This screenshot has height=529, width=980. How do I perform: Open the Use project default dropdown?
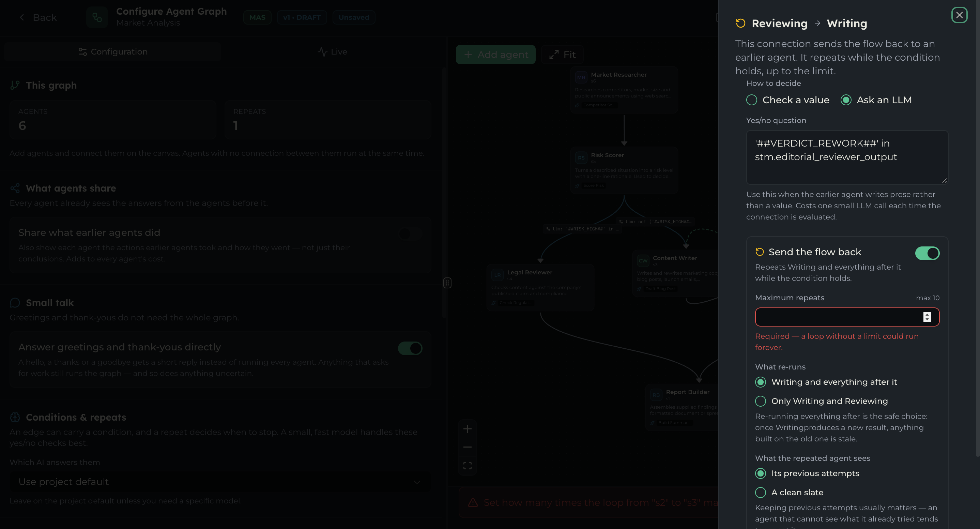pos(220,482)
